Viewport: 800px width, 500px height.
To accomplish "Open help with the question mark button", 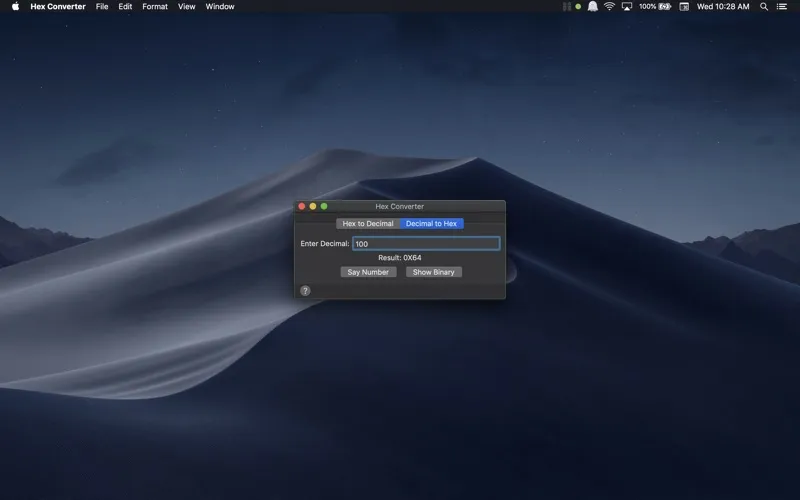I will (305, 291).
